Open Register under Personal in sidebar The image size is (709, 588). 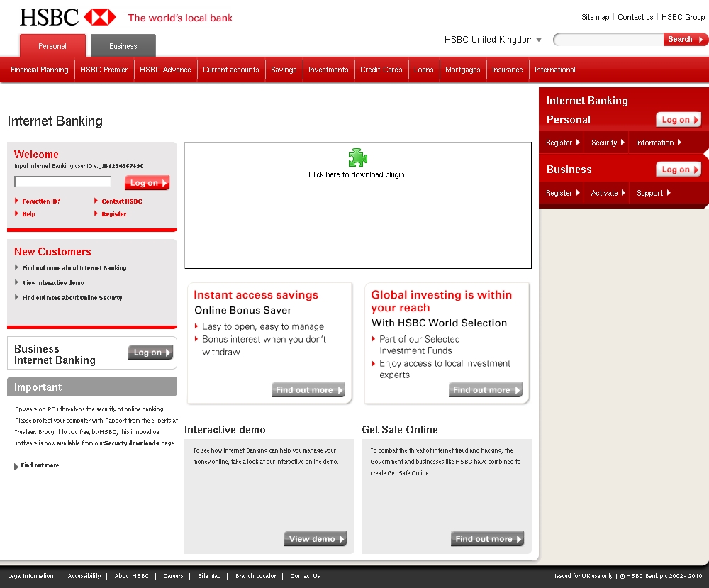(562, 143)
